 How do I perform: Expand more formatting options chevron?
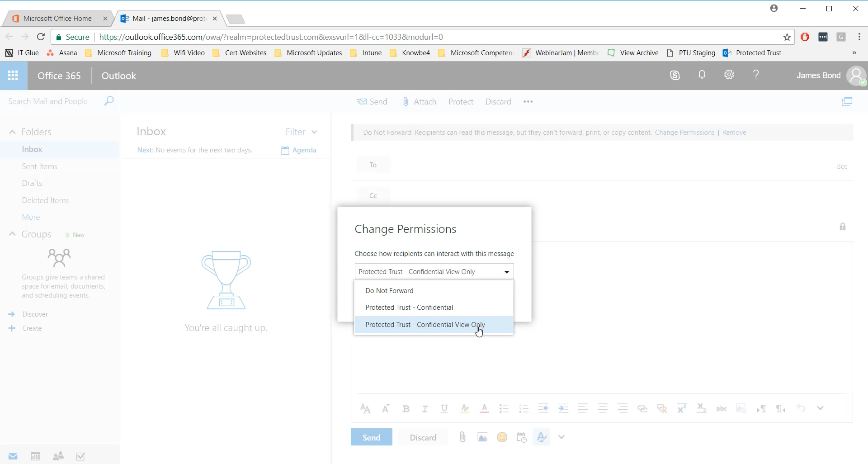point(821,408)
